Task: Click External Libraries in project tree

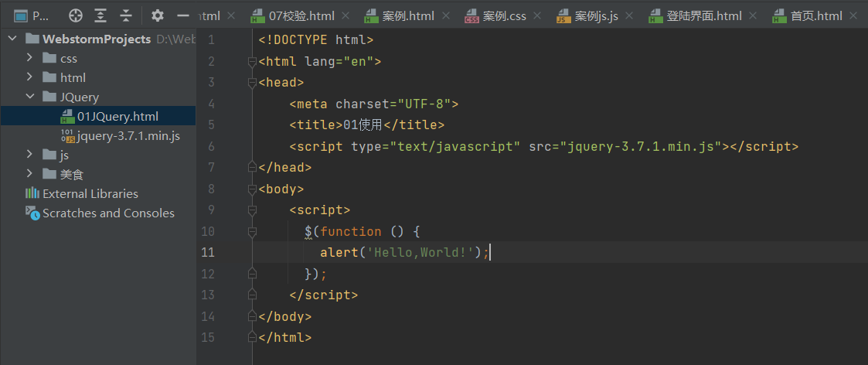Action: coord(90,194)
